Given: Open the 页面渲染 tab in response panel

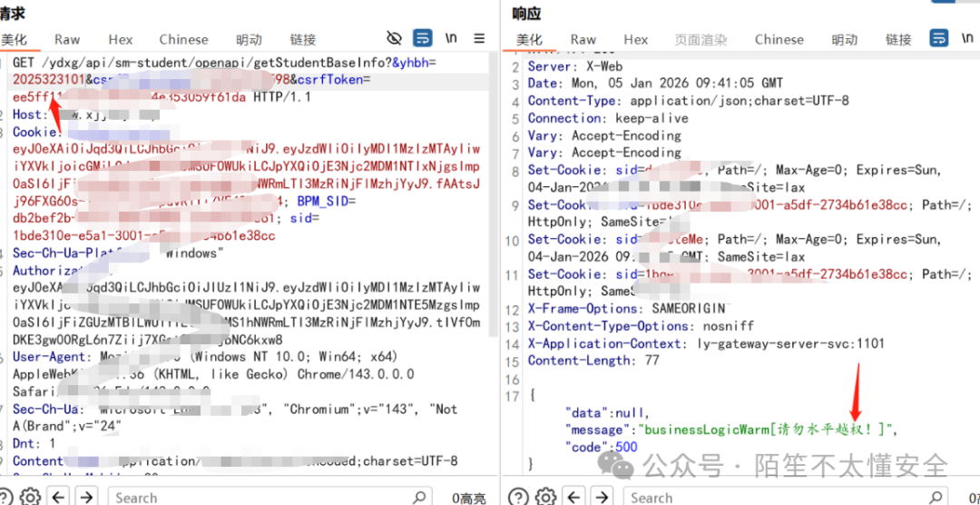Looking at the screenshot, I should coord(701,39).
